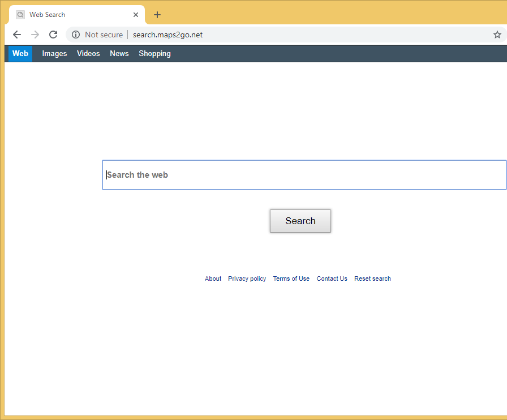Select the Web search category
Viewport: 507px width, 420px height.
point(20,54)
